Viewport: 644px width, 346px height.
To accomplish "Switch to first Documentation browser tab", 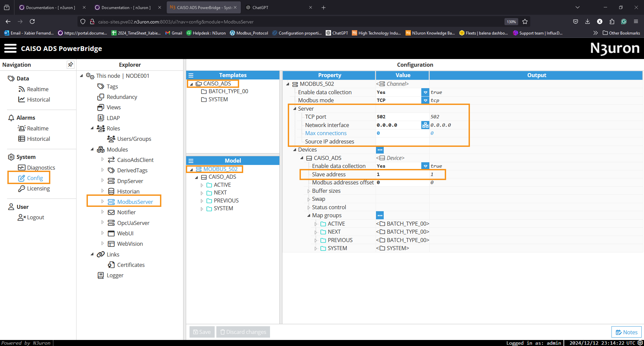I will tap(50, 7).
